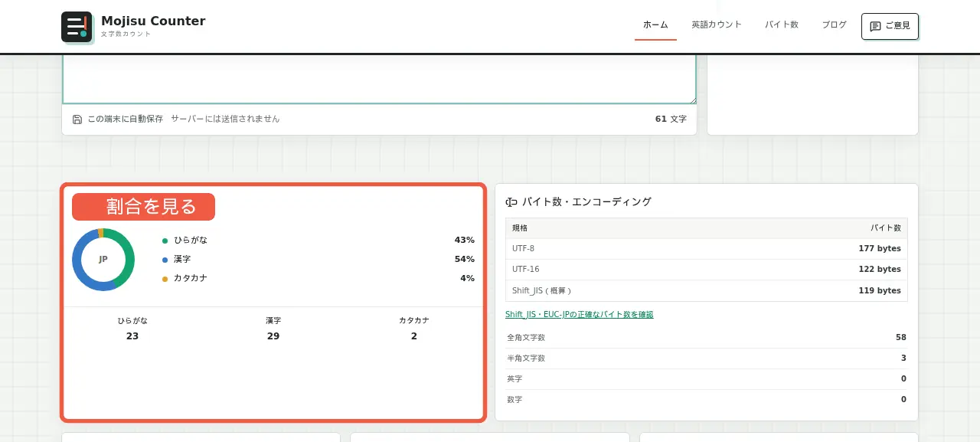The width and height of the screenshot is (980, 442).
Task: Click the Shift_JIS (概算) row label
Action: 542,291
